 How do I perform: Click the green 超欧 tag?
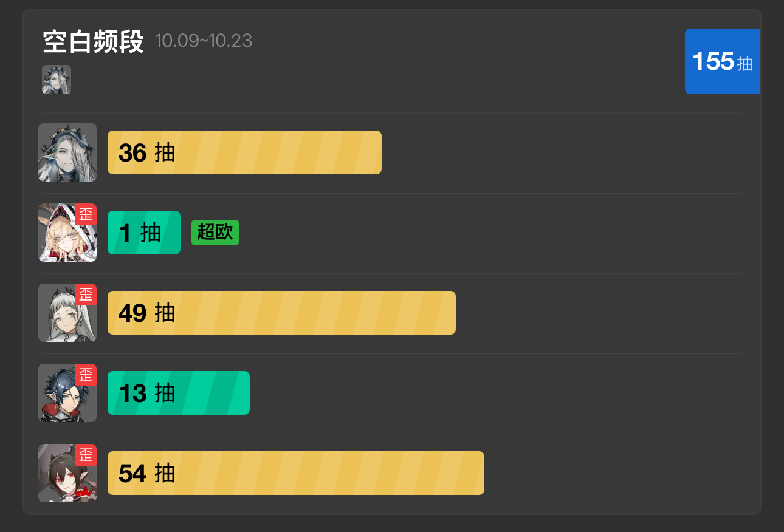(215, 233)
